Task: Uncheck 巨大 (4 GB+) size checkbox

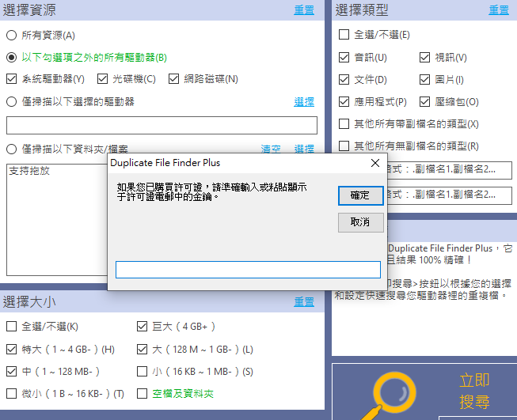Action: pyautogui.click(x=142, y=327)
